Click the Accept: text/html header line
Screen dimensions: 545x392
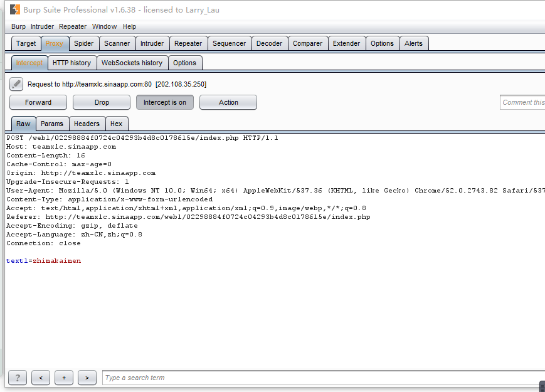186,208
